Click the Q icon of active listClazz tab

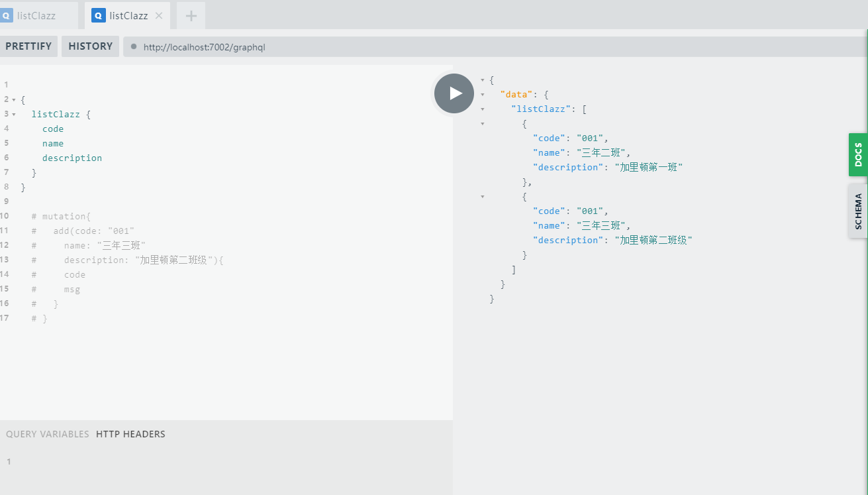click(x=98, y=15)
